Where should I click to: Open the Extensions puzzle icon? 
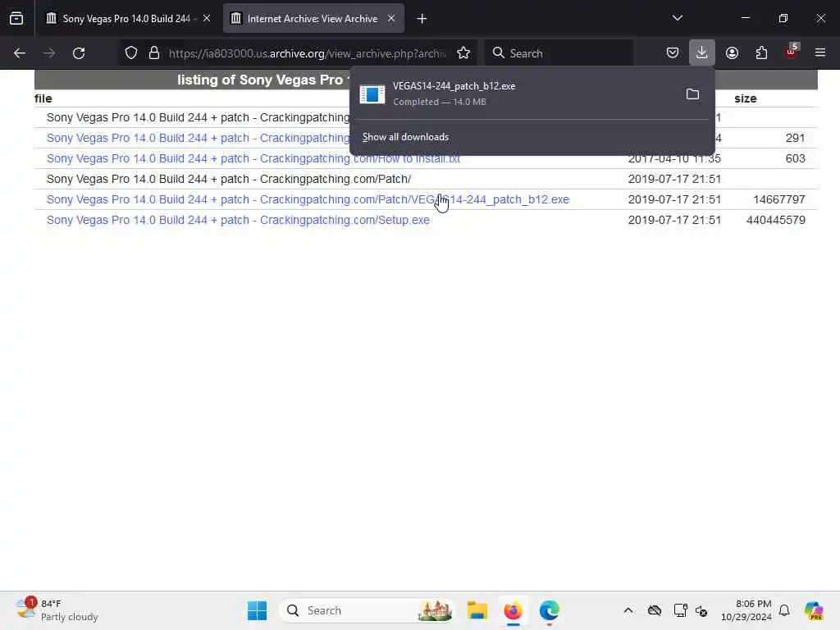[761, 52]
